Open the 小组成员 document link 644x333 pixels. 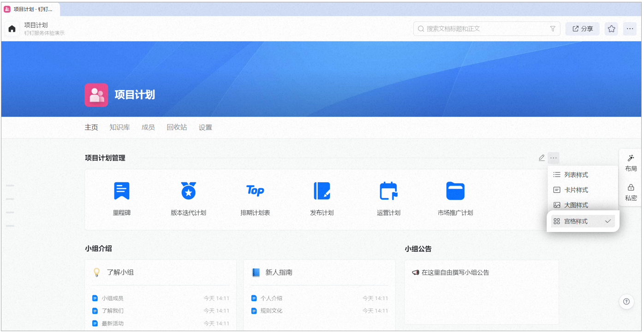(x=113, y=298)
